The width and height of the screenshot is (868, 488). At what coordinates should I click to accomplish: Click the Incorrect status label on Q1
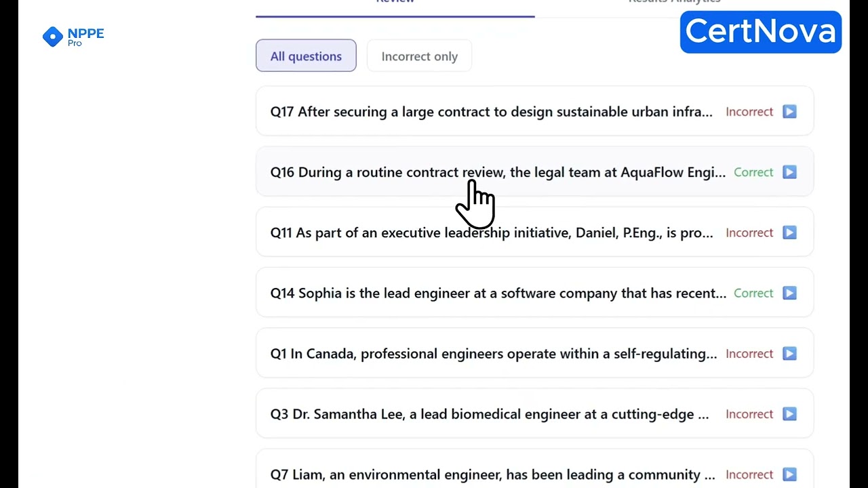click(749, 354)
